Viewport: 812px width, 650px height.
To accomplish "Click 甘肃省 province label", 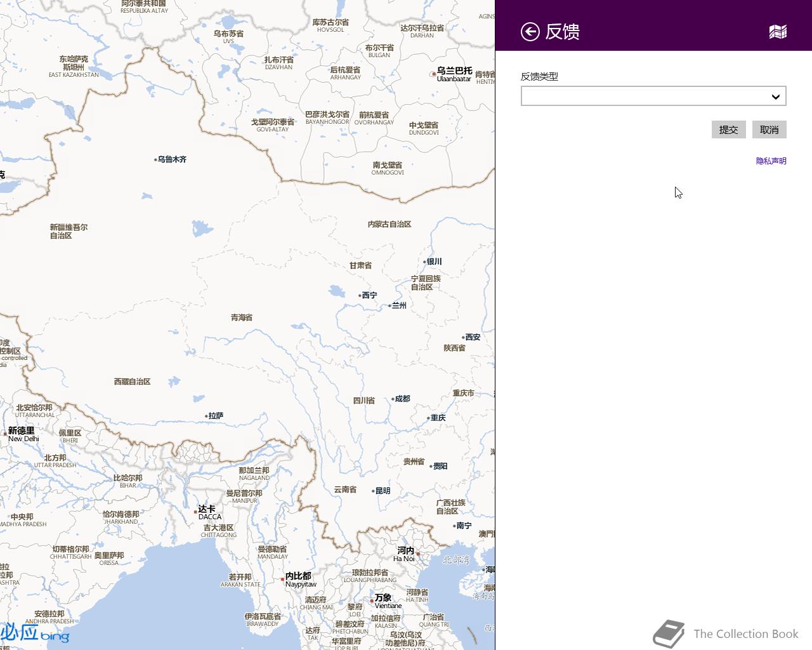I will coord(360,265).
